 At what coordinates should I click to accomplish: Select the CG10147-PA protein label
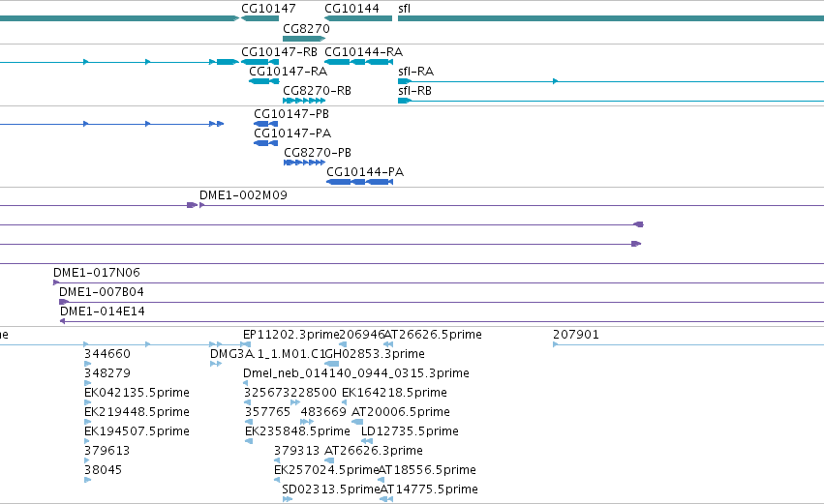tap(292, 133)
